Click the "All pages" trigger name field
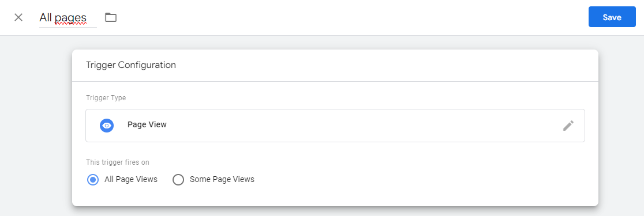The image size is (644, 216). click(68, 18)
